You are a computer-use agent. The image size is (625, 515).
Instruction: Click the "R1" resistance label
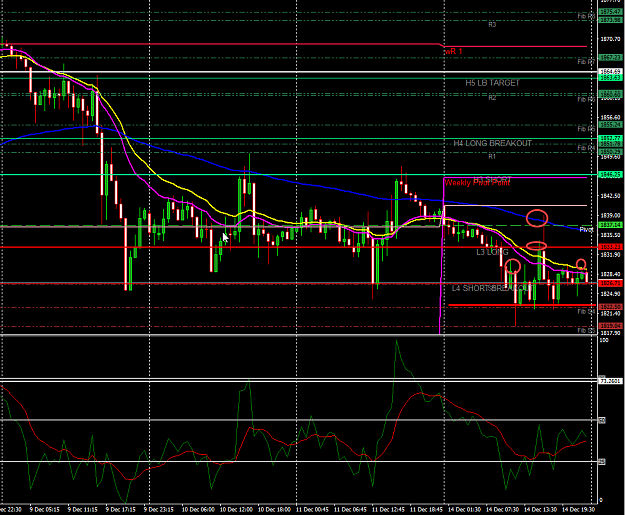pos(492,157)
